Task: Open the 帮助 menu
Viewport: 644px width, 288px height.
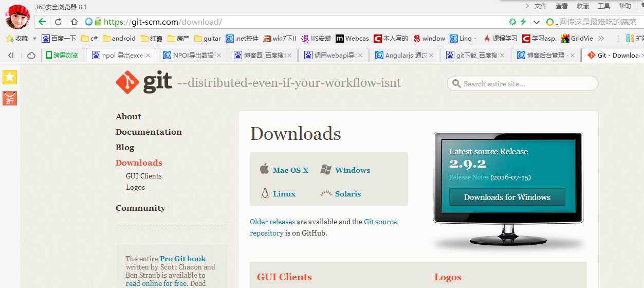Action: click(x=625, y=6)
